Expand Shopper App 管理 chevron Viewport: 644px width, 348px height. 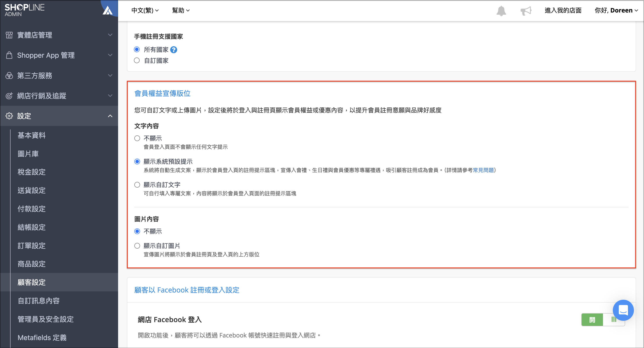click(x=110, y=55)
